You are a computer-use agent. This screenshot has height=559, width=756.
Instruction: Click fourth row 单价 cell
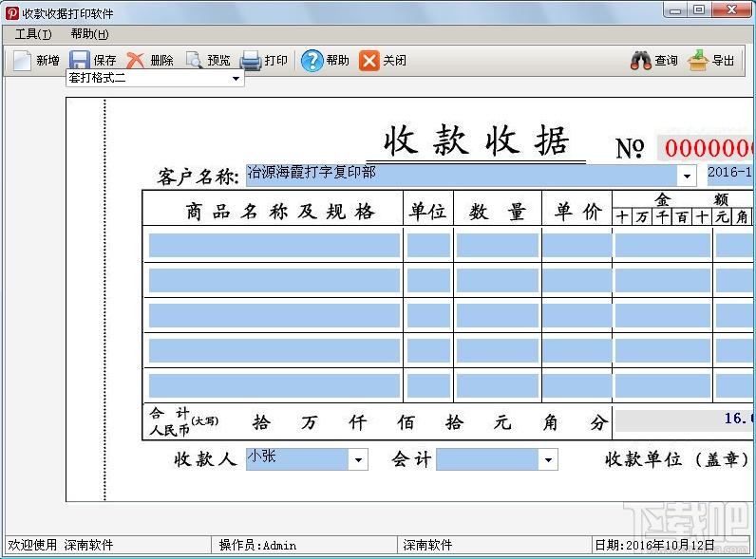point(577,351)
